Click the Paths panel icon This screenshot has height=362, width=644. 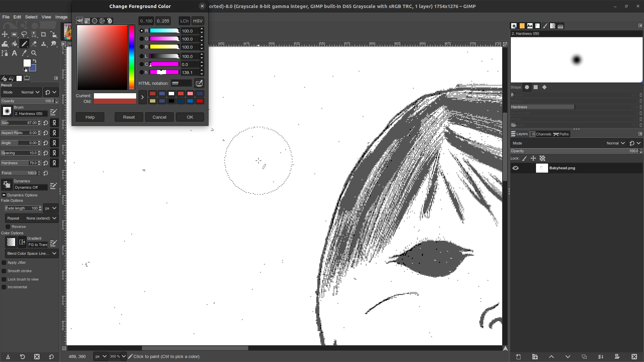556,134
